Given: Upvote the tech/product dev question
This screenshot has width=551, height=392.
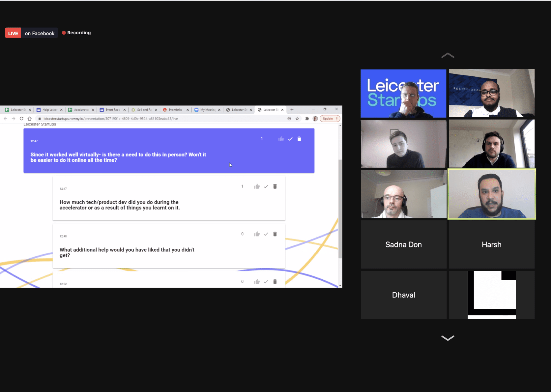Looking at the screenshot, I should point(257,186).
